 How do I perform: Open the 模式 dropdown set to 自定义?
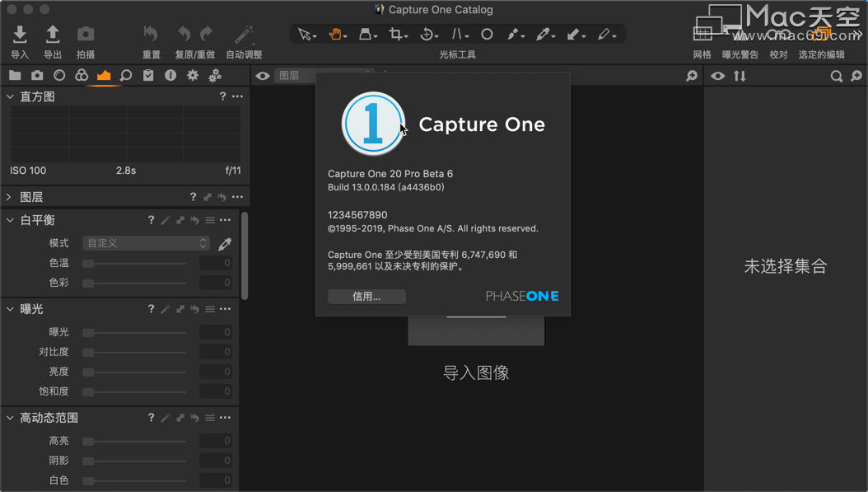[x=147, y=243]
